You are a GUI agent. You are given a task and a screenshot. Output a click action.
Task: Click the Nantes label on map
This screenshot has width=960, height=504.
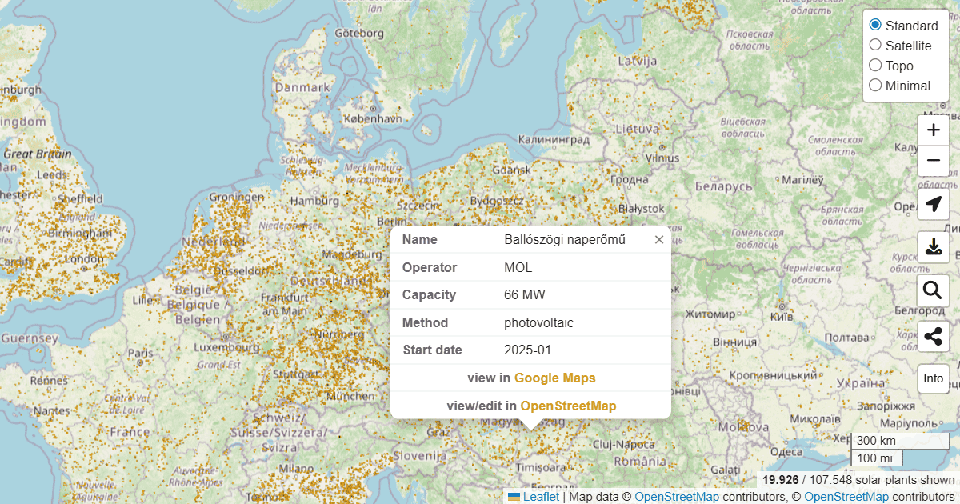point(51,410)
